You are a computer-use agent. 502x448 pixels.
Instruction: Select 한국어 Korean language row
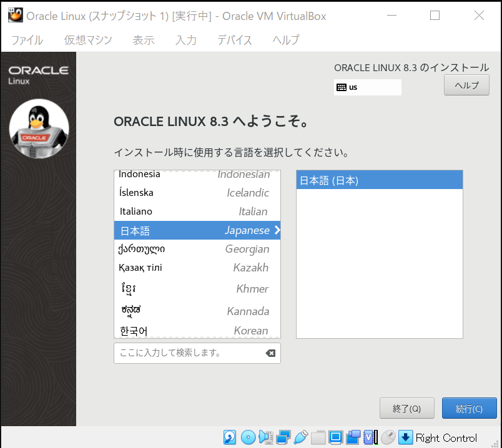point(197,330)
